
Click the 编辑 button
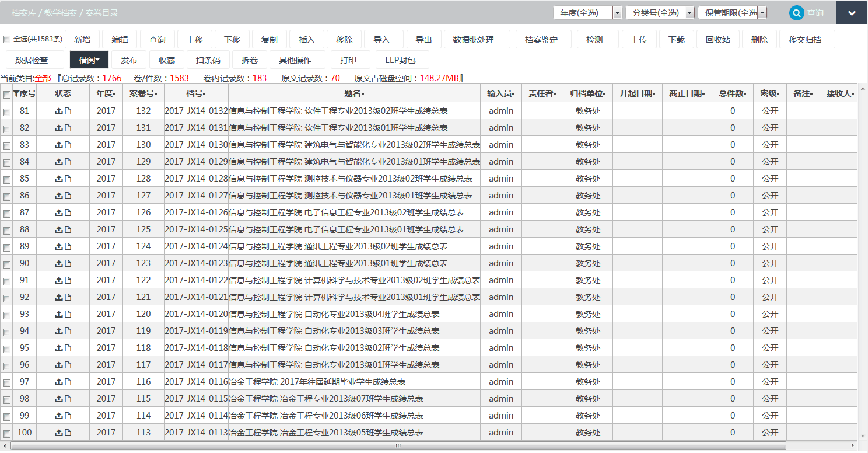[x=120, y=40]
